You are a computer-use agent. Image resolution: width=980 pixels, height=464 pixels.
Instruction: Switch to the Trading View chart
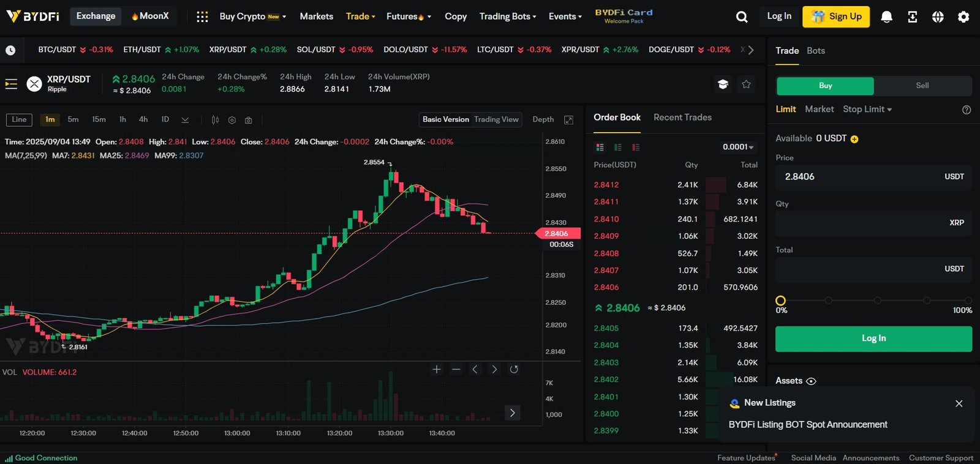[x=496, y=119]
